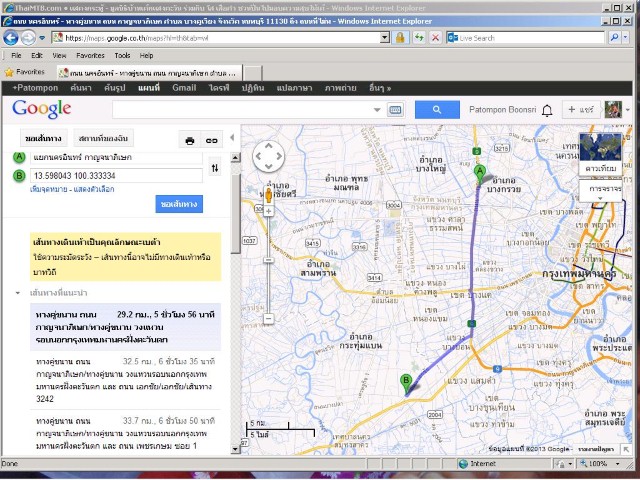Click the zoom in plus button
The image size is (640, 480).
pos(268,211)
